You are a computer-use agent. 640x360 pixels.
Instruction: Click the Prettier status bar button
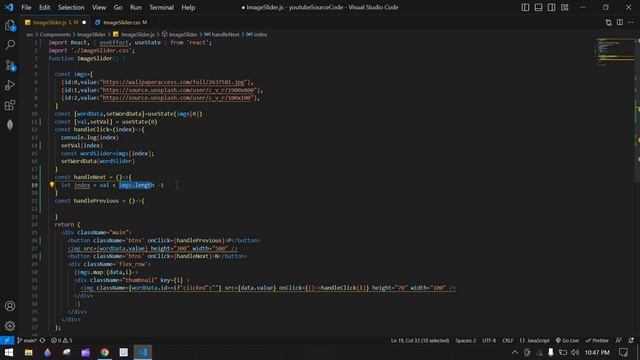(x=597, y=340)
